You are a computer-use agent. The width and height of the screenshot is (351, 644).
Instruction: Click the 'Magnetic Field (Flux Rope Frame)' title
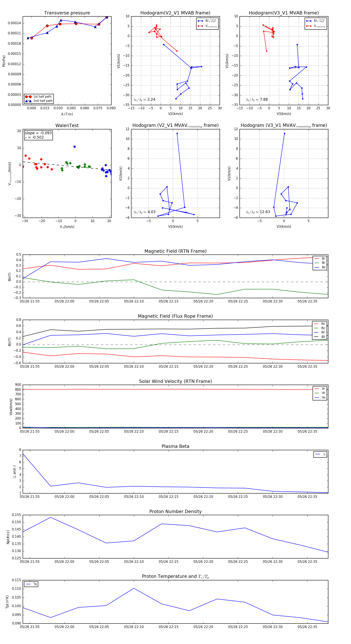175,316
